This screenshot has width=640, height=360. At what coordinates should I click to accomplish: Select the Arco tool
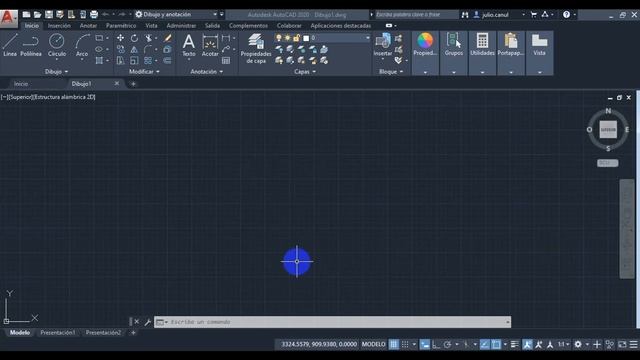coord(82,45)
